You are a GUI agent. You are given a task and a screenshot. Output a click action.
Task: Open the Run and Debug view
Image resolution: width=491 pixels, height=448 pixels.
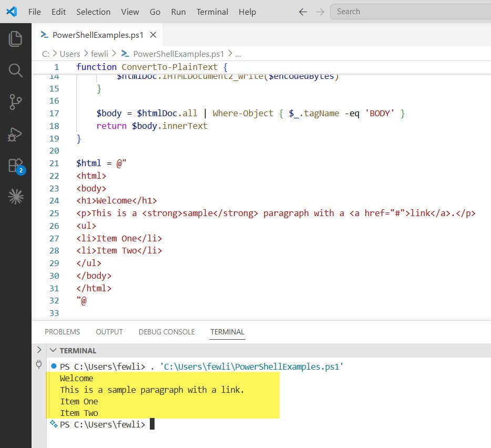pyautogui.click(x=15, y=135)
